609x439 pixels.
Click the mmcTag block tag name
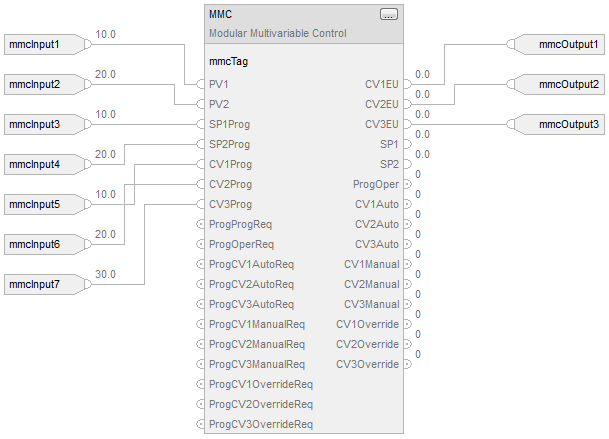[x=229, y=61]
